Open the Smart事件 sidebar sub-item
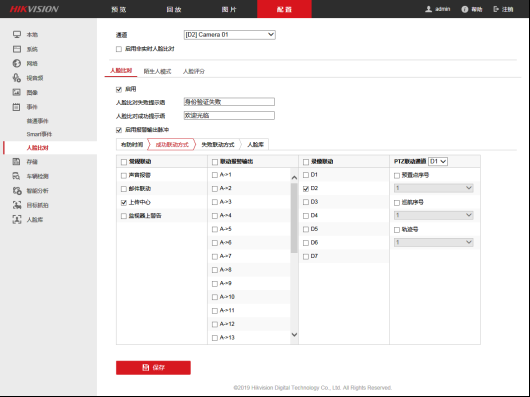 click(x=39, y=134)
